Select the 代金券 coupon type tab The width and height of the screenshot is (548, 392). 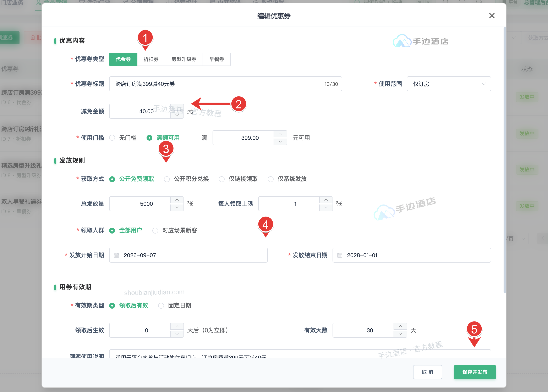[123, 59]
